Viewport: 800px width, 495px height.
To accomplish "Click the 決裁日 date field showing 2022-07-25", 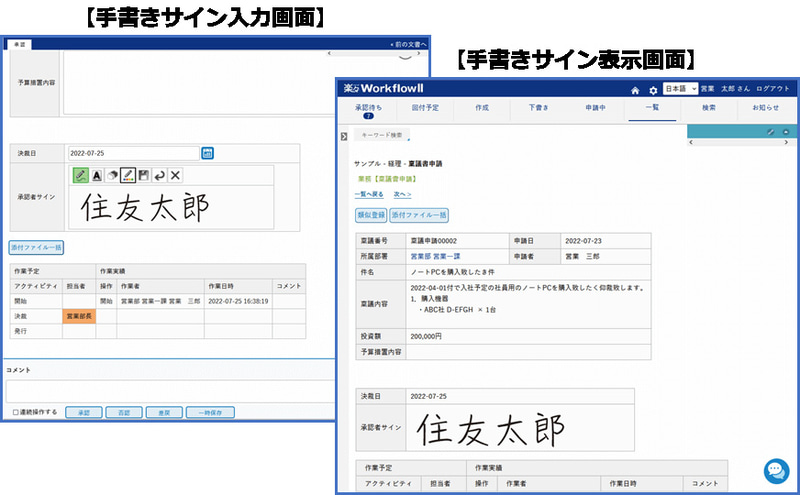I will [x=133, y=153].
